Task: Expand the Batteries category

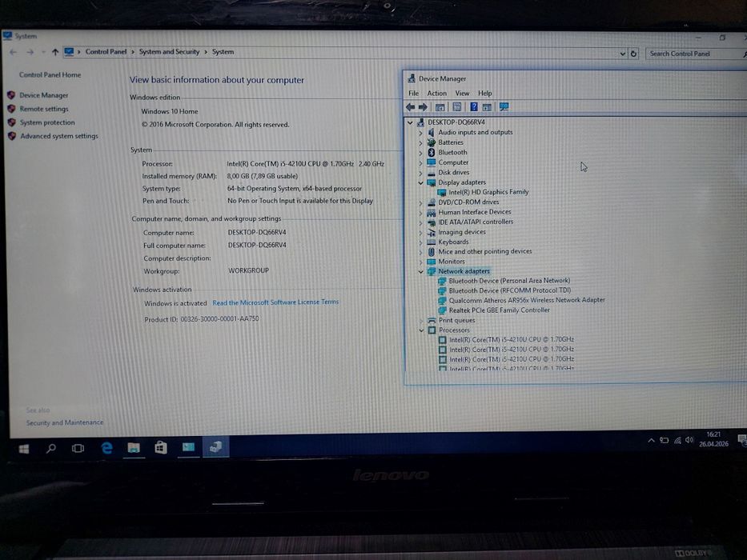Action: [420, 143]
